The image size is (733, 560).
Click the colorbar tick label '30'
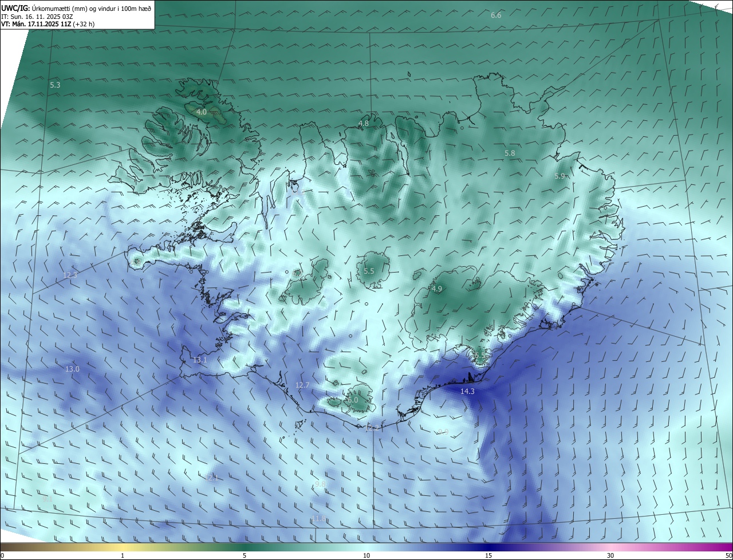(610, 556)
